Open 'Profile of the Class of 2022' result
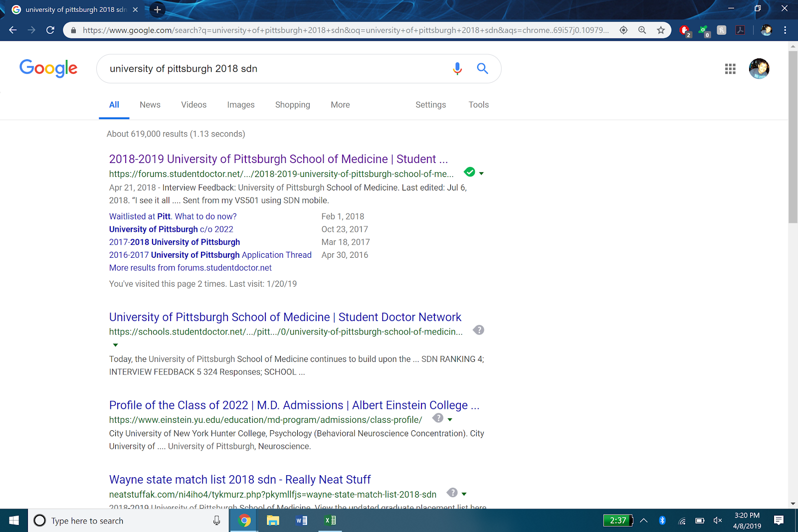This screenshot has height=532, width=798. click(294, 405)
